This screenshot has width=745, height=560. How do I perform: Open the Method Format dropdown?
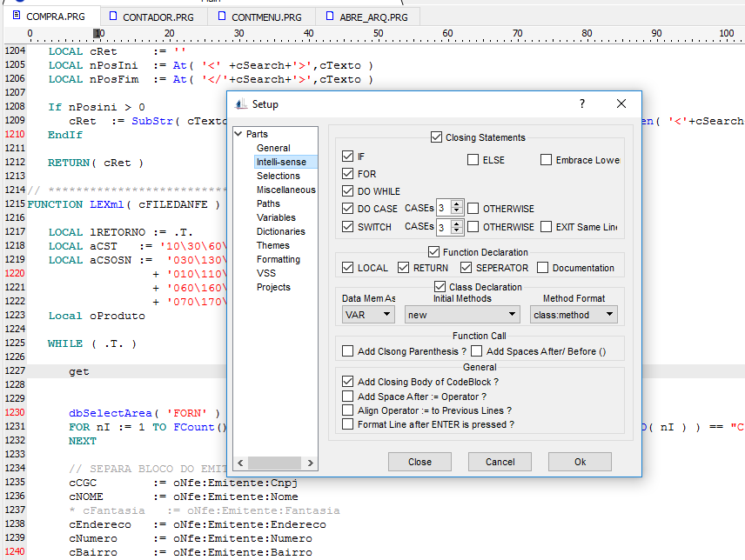tap(574, 315)
